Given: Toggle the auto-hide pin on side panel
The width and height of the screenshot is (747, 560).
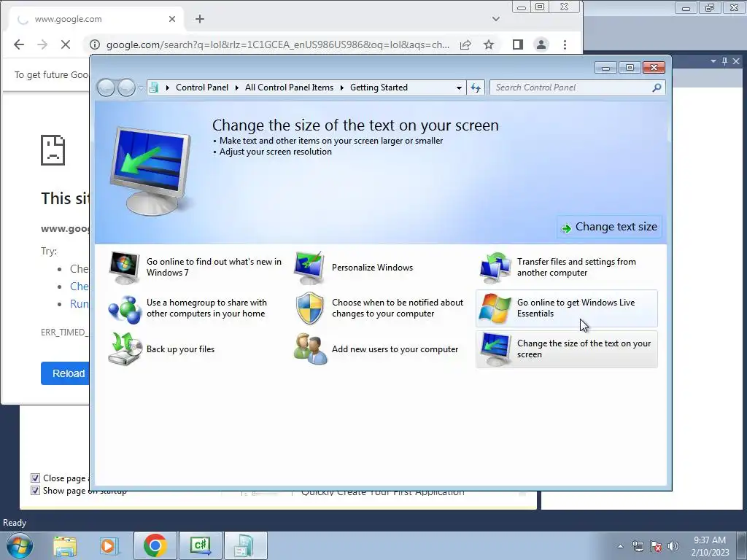Looking at the screenshot, I should coord(724,61).
